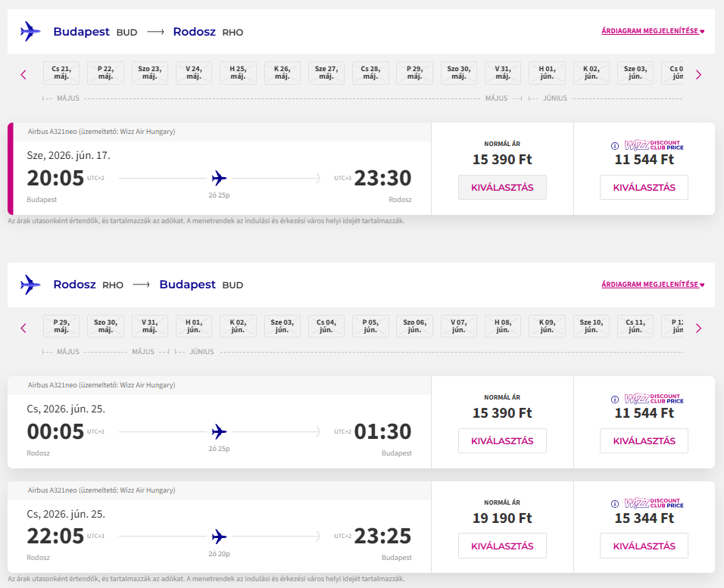Choose 15 344 Ft discount club price
Image resolution: width=724 pixels, height=588 pixels.
(644, 546)
